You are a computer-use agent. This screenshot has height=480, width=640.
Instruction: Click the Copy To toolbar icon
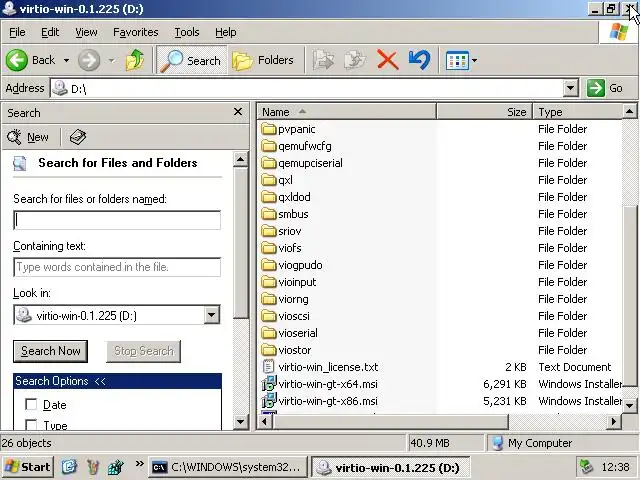coord(355,60)
